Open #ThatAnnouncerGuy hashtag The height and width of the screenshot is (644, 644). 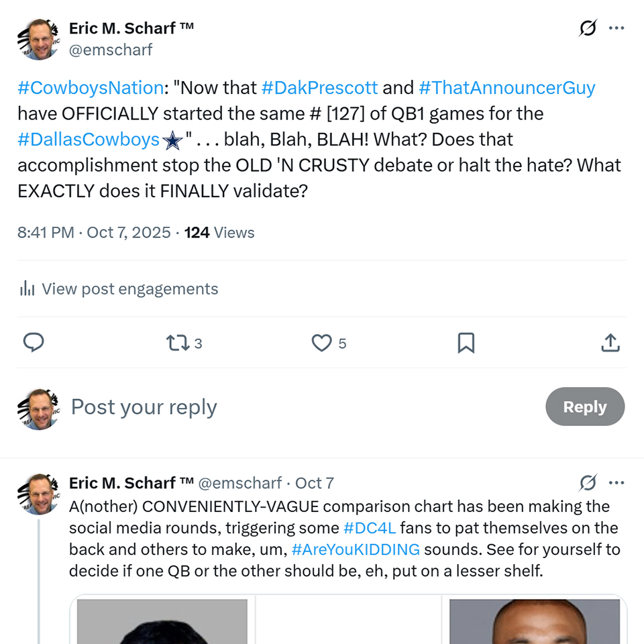(506, 88)
